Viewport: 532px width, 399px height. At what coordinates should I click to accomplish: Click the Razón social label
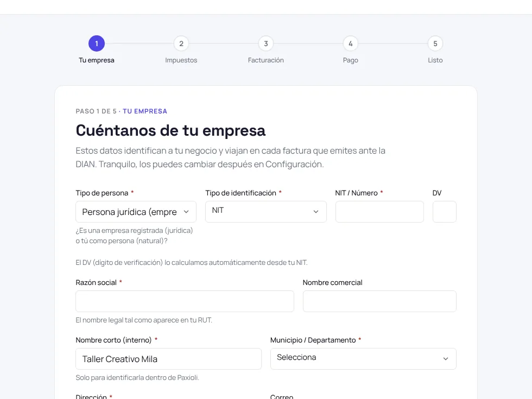point(96,283)
